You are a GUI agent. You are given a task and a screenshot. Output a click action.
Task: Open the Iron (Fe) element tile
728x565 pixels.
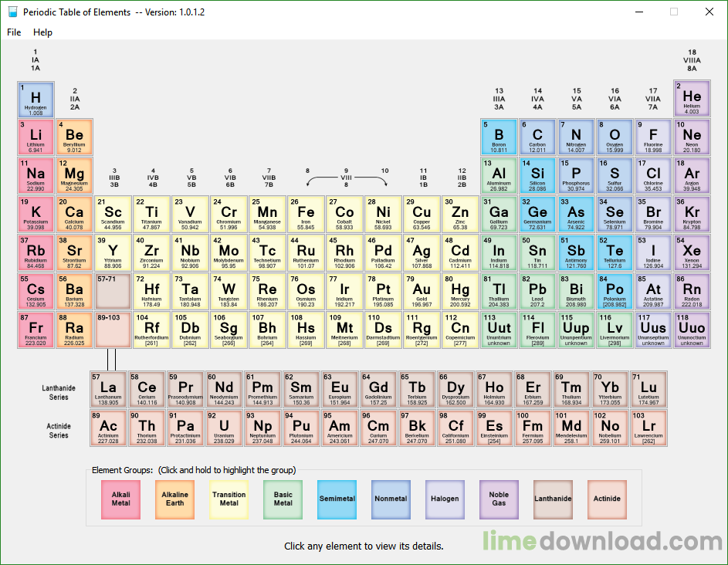point(306,215)
